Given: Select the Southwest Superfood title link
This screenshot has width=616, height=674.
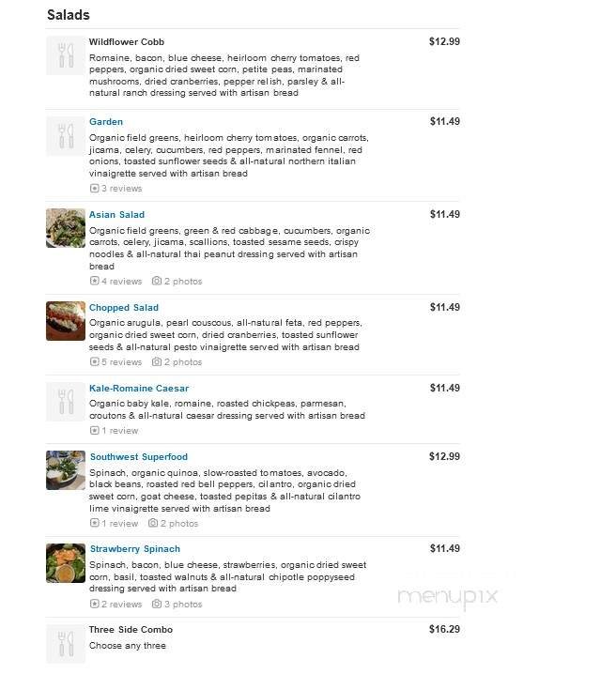Looking at the screenshot, I should [x=139, y=457].
